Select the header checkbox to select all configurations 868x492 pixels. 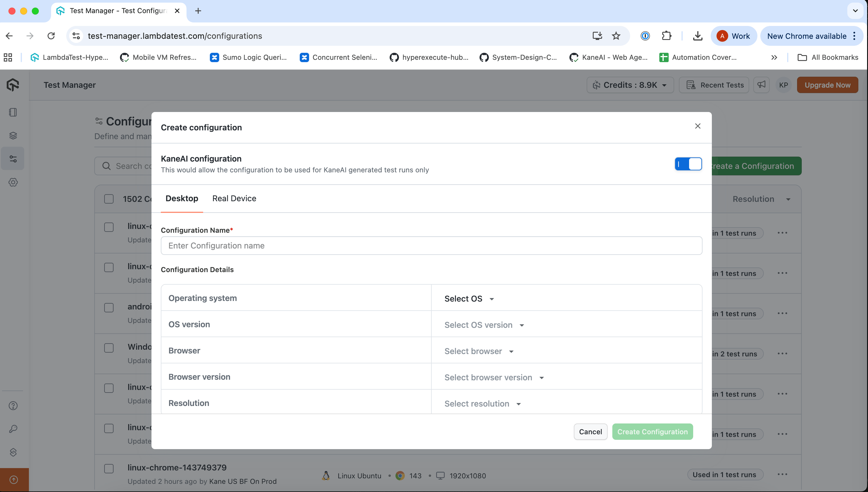tap(109, 199)
